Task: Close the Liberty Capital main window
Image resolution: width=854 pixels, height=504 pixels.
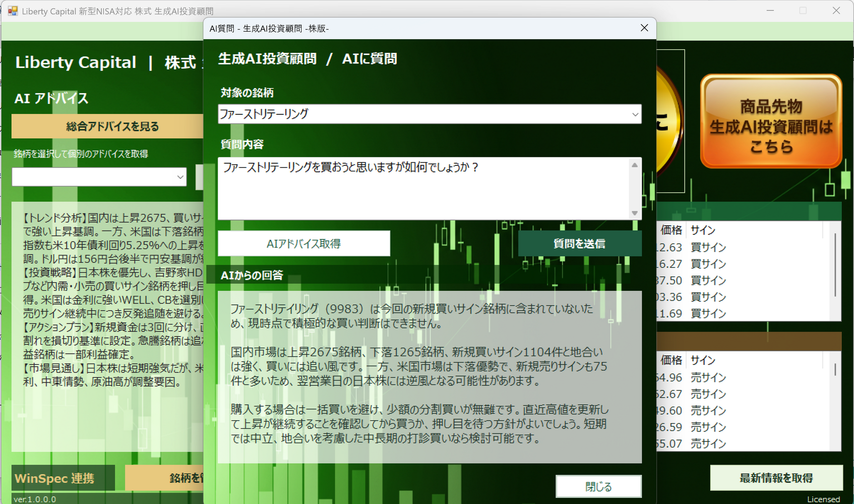Action: (836, 11)
